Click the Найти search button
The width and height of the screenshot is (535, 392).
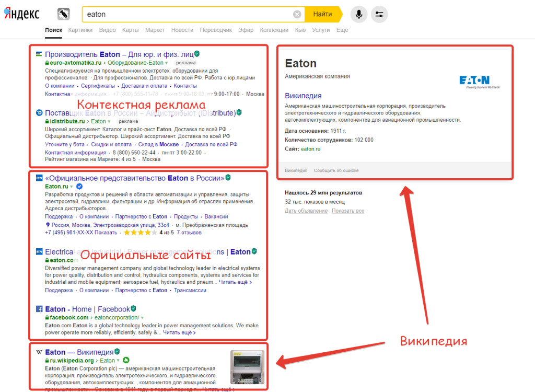coord(322,14)
